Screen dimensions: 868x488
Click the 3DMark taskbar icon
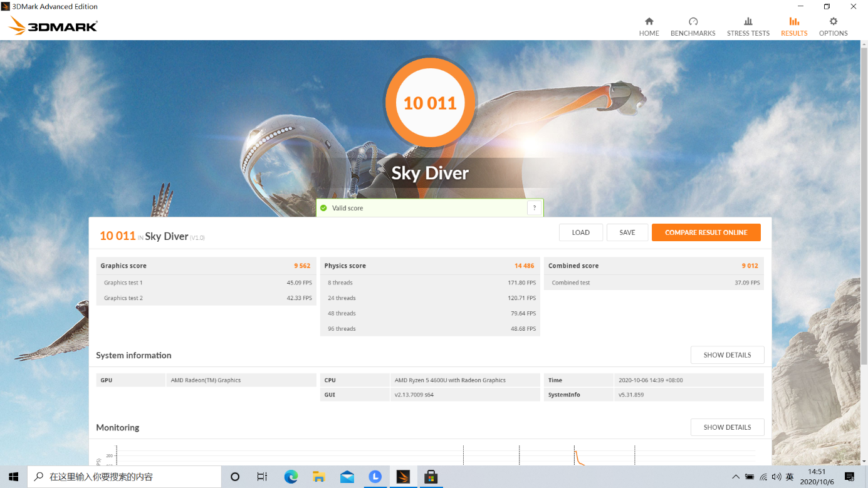coord(403,477)
